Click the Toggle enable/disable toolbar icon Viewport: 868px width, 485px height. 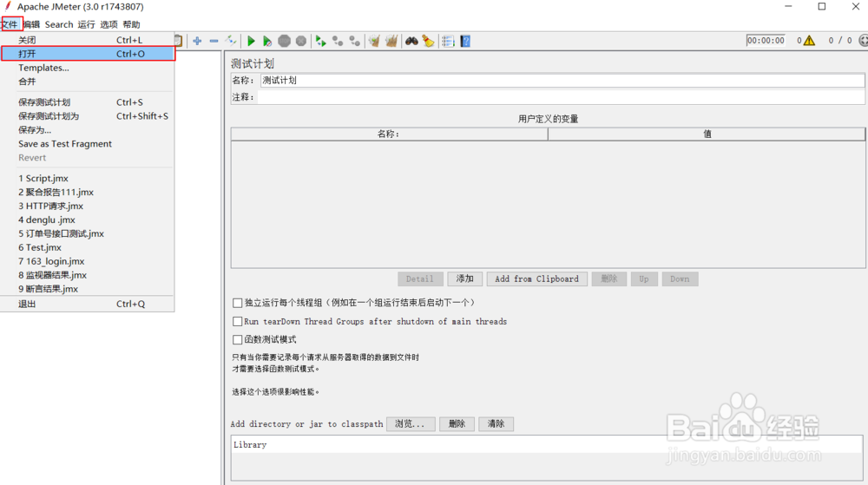pos(231,41)
